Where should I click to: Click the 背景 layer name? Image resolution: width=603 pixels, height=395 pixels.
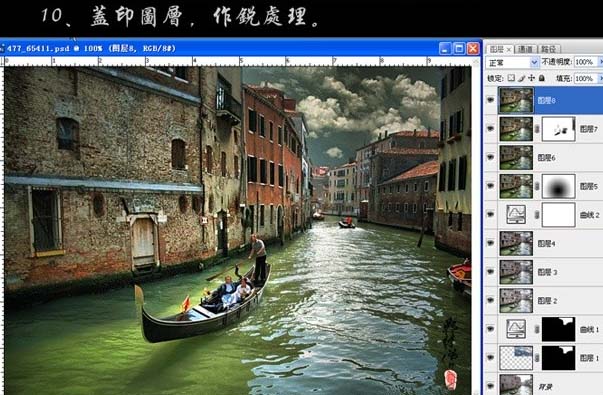pyautogui.click(x=544, y=386)
